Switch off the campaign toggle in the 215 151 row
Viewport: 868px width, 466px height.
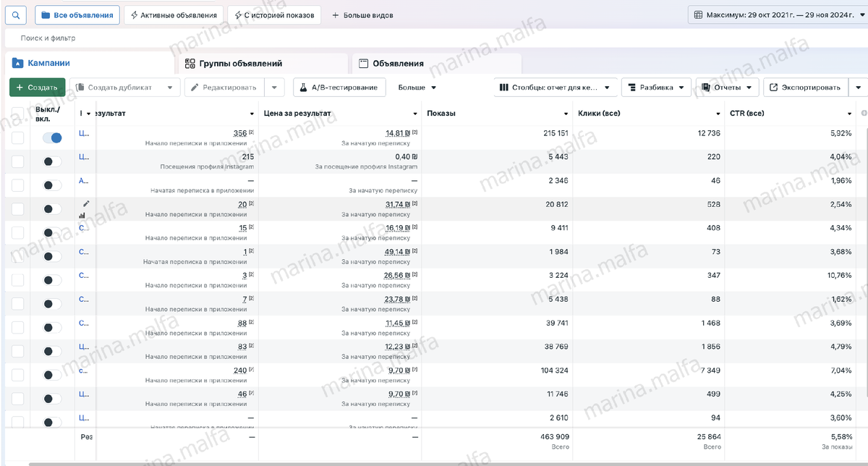coord(52,137)
